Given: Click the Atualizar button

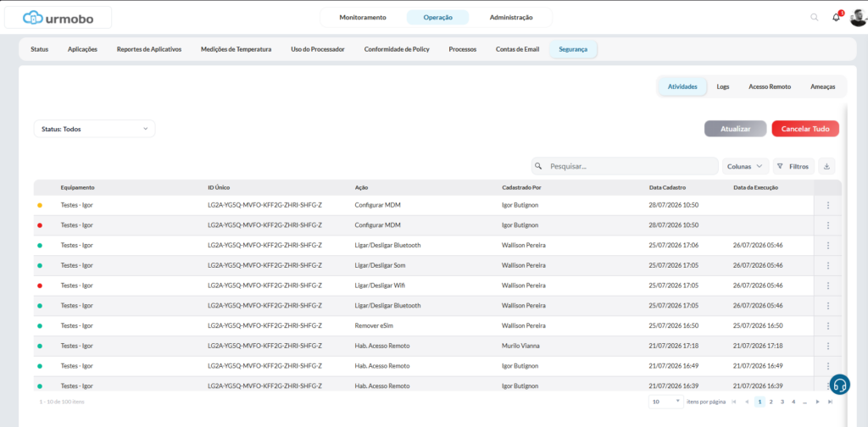Looking at the screenshot, I should (735, 129).
